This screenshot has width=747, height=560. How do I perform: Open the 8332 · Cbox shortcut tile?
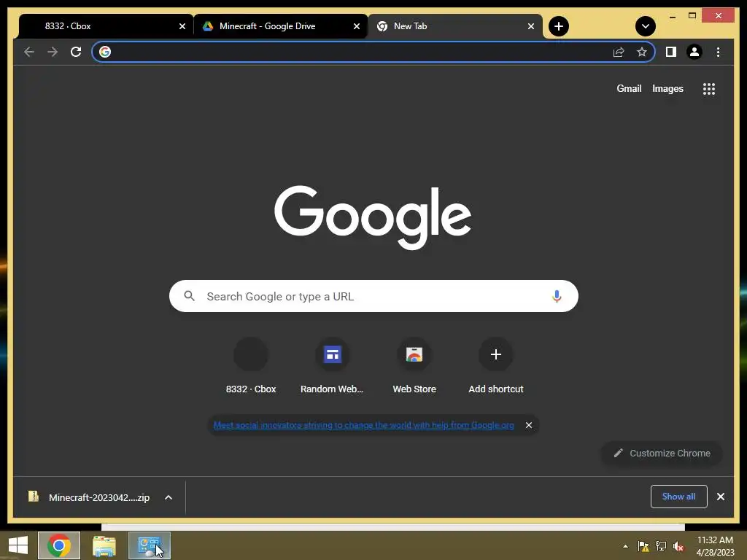click(x=251, y=366)
